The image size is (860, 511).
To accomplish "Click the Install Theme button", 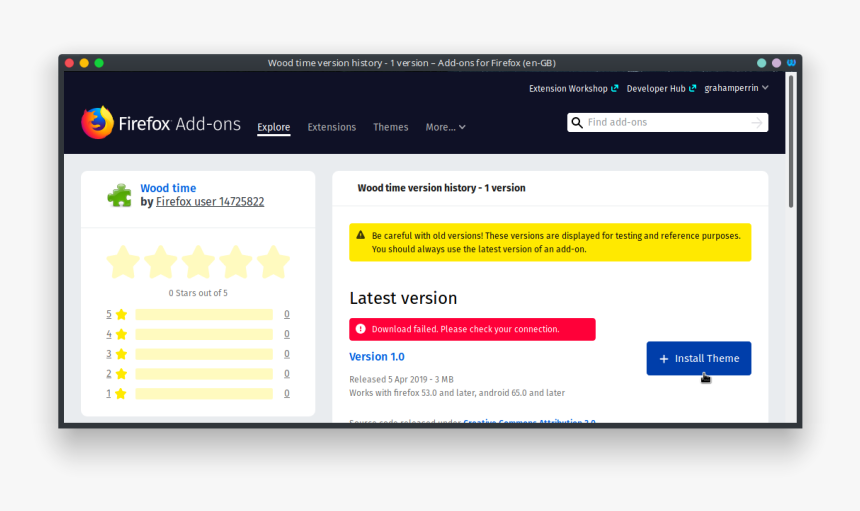I will [699, 359].
